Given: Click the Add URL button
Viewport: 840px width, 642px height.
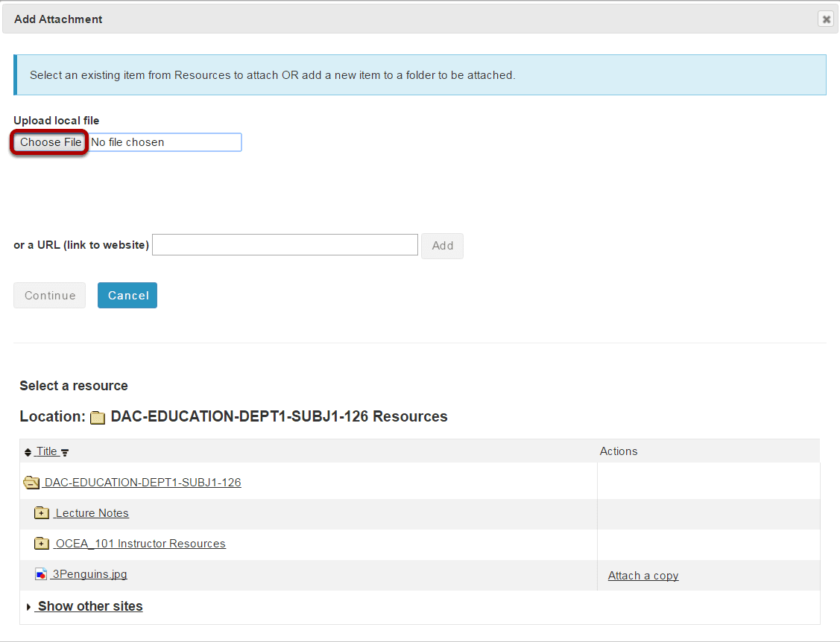Looking at the screenshot, I should point(443,246).
